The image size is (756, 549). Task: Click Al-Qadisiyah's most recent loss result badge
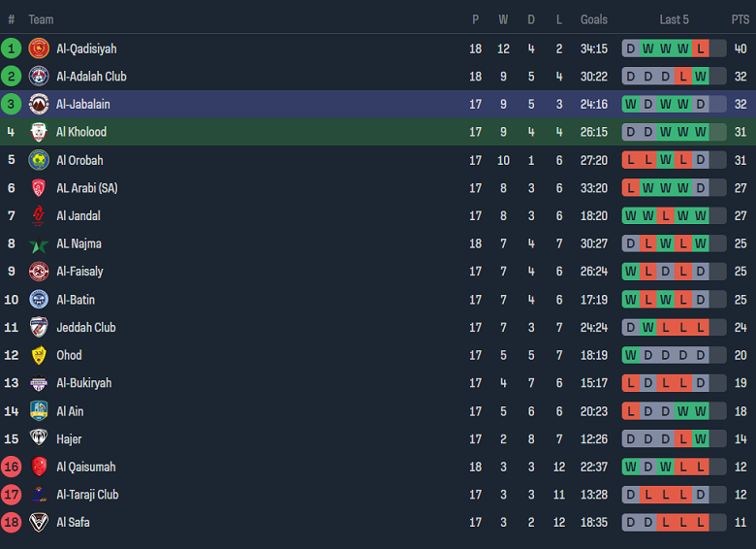pos(700,48)
